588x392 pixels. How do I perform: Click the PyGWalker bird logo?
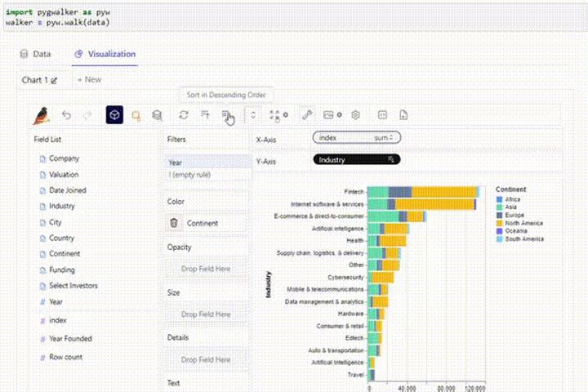[42, 115]
